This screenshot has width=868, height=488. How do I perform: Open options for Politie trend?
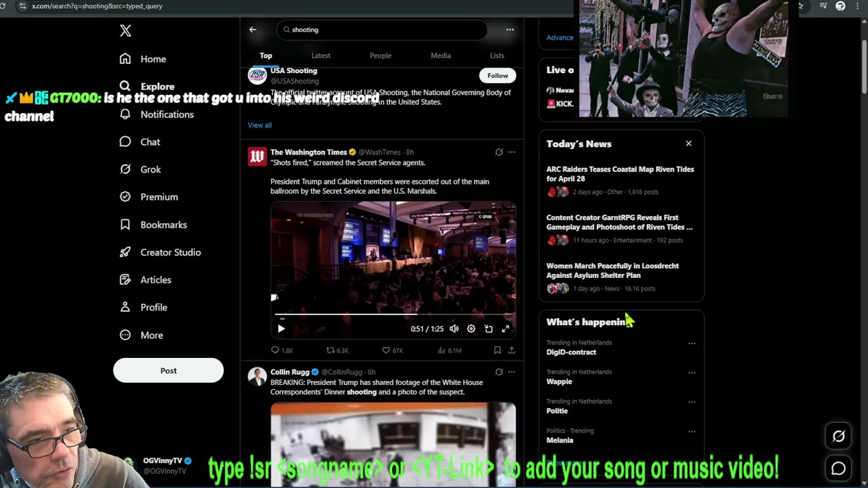(692, 402)
